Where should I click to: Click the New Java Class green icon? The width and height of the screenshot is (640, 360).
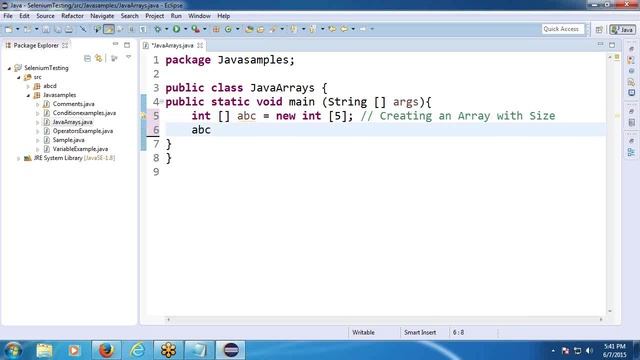click(x=228, y=29)
